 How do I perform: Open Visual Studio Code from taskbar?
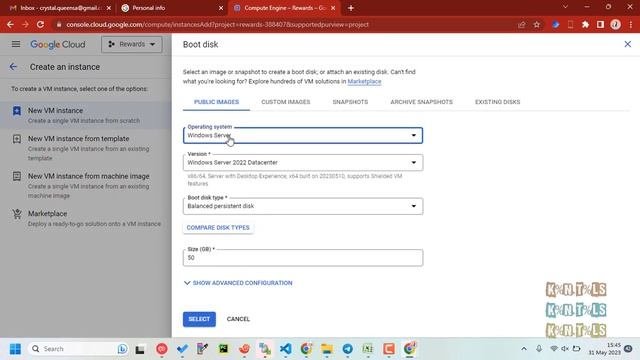pyautogui.click(x=285, y=349)
